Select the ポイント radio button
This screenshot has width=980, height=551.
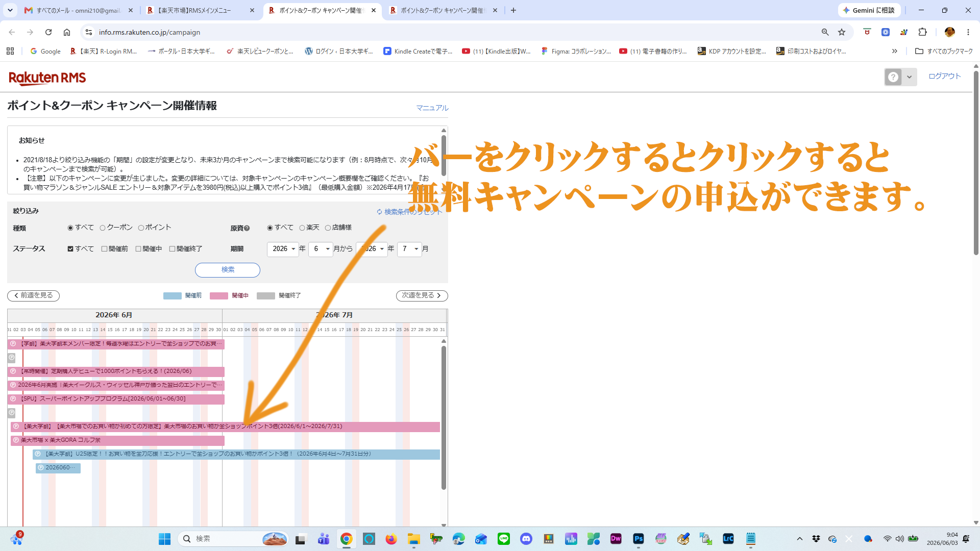click(x=141, y=228)
